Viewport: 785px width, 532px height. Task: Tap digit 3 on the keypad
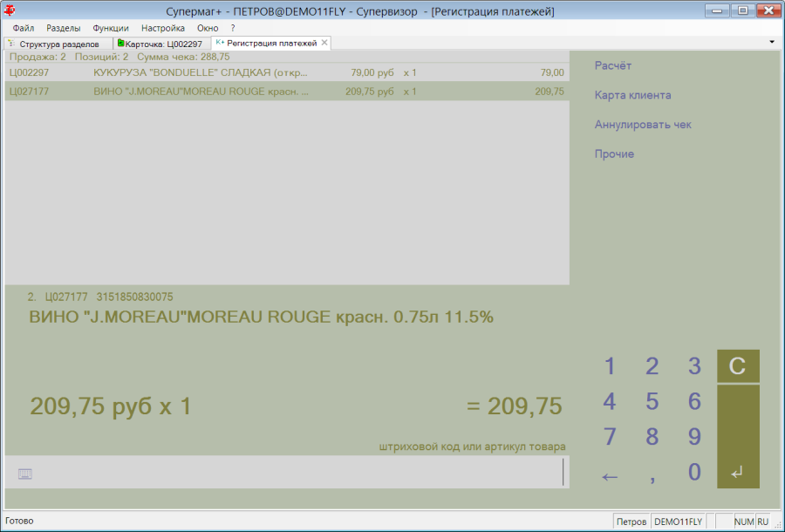(x=694, y=365)
